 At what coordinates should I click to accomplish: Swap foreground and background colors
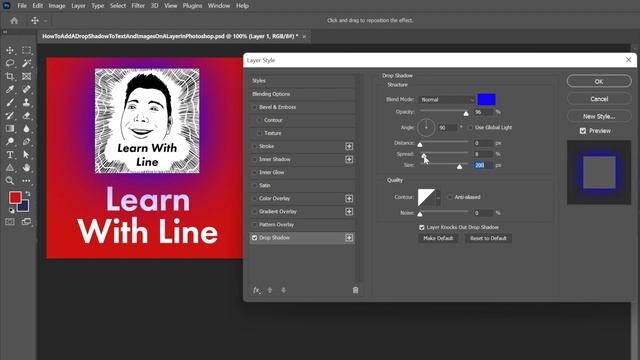point(28,193)
